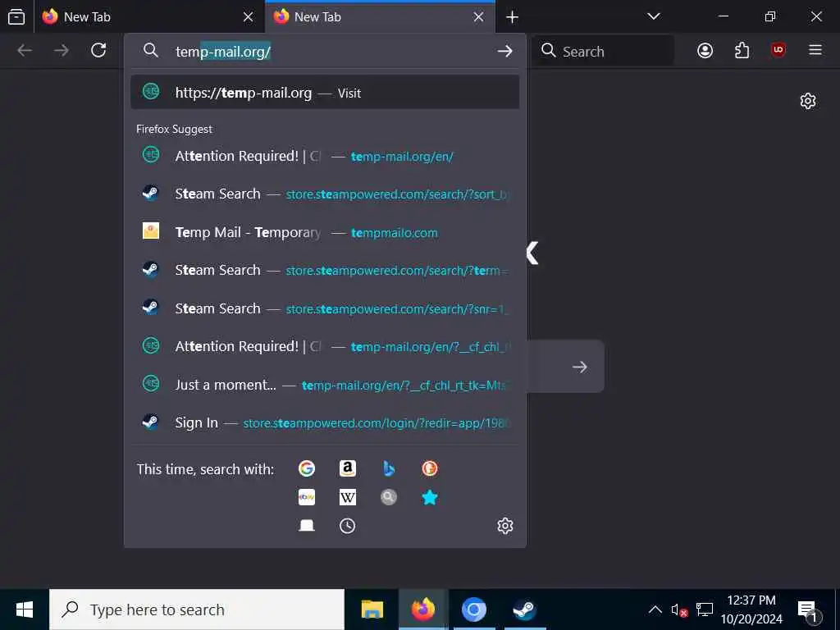Screen dimensions: 840x630
Task: Click the Back navigation arrow
Action: pyautogui.click(x=25, y=50)
